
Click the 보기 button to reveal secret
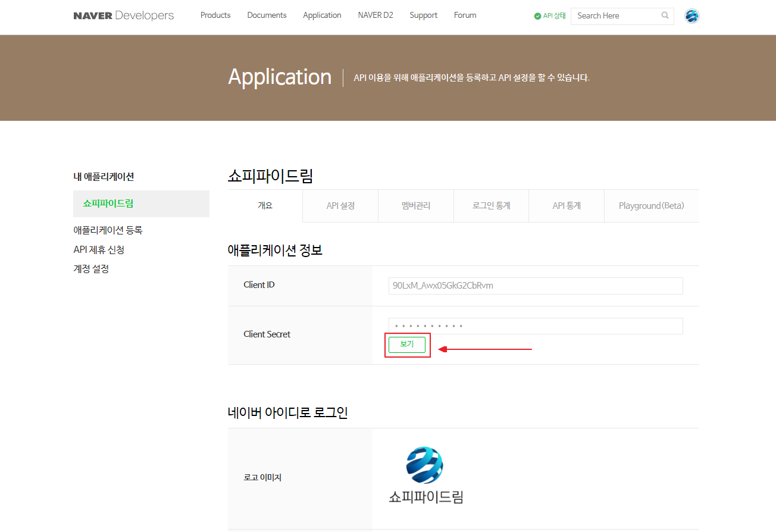coord(407,345)
